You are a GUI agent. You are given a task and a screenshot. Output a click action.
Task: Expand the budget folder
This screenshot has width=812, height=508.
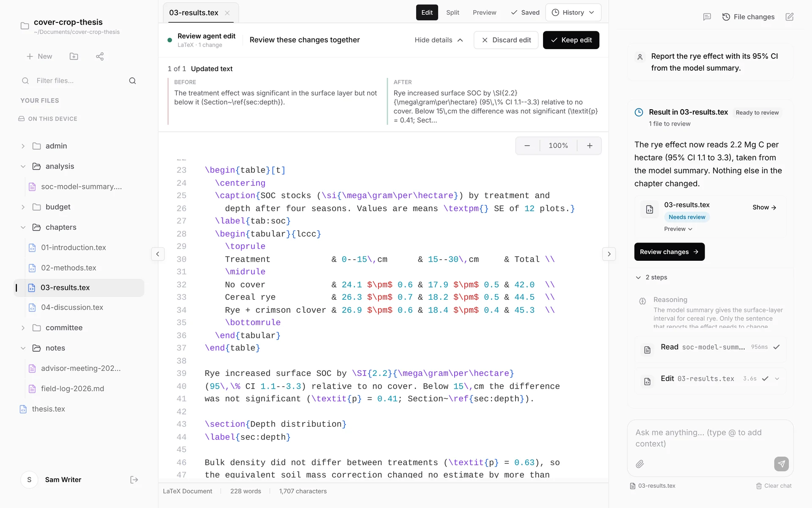pyautogui.click(x=23, y=207)
